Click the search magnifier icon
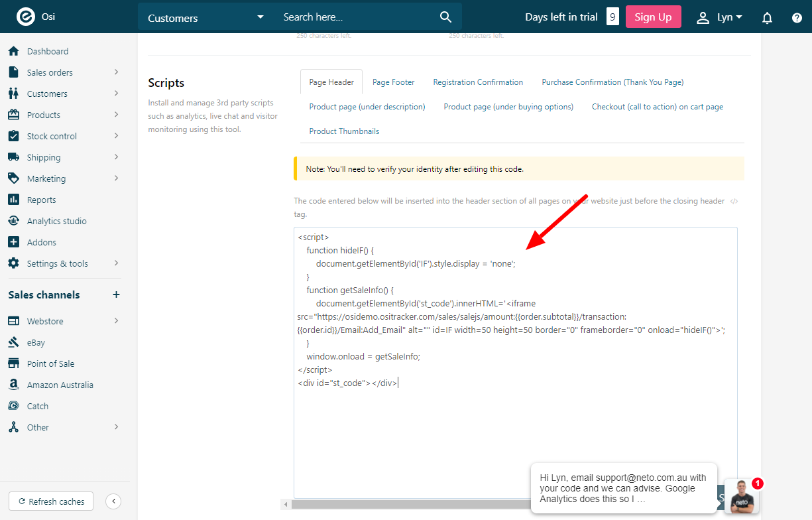 446,17
